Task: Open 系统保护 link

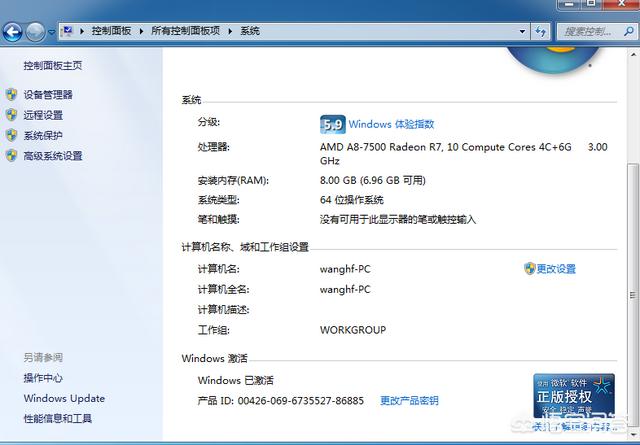Action: coord(43,135)
